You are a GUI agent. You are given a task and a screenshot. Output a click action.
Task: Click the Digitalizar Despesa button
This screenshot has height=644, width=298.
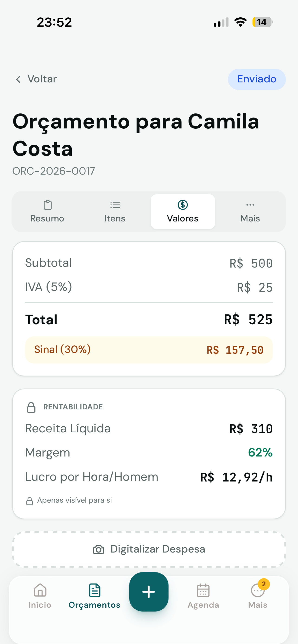(149, 549)
